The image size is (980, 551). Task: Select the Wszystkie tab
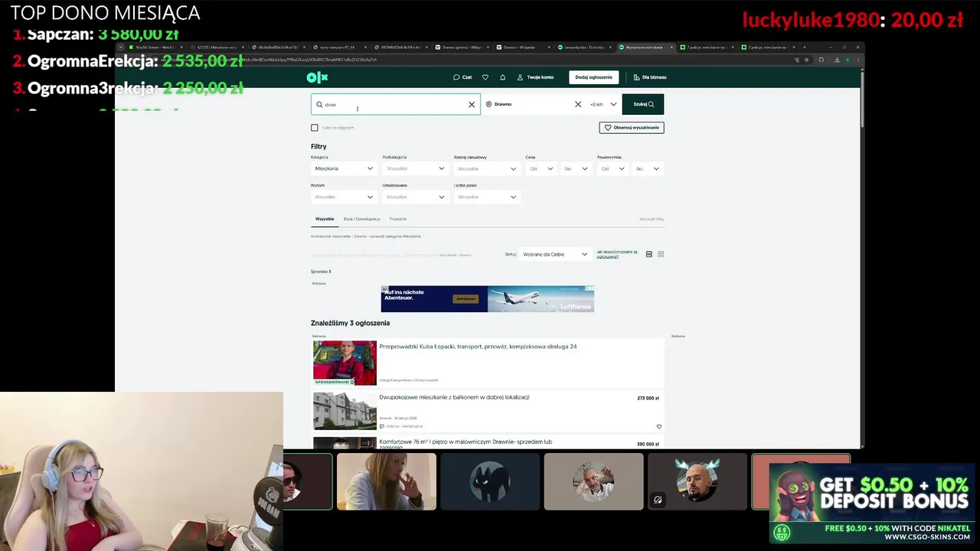point(325,219)
